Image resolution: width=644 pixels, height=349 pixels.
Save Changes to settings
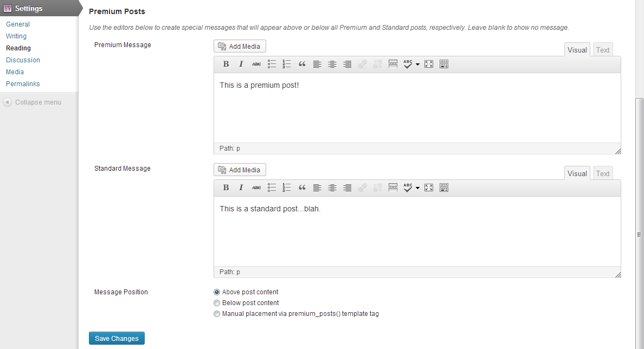117,338
